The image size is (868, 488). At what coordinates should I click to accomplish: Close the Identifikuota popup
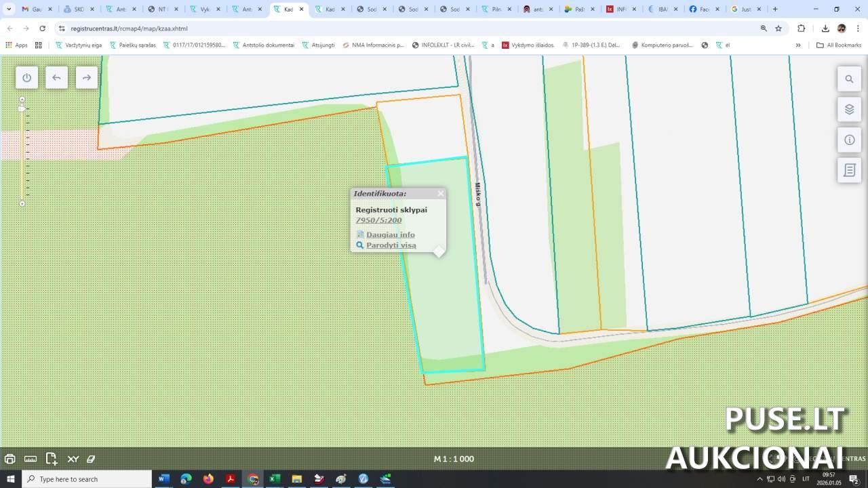coord(441,194)
